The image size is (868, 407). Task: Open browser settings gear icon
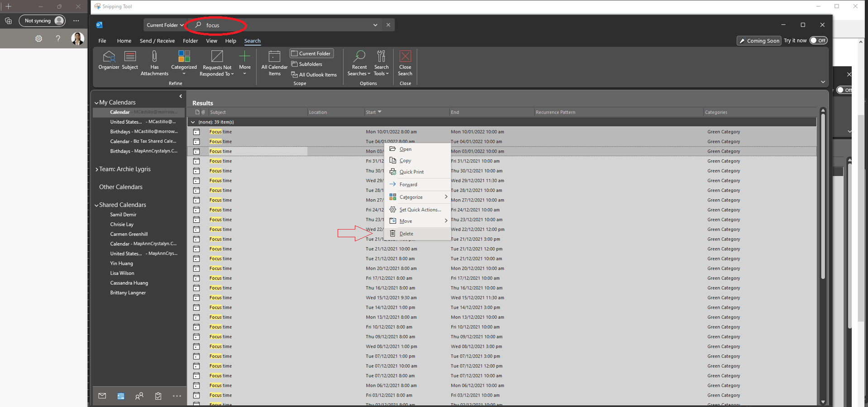pyautogui.click(x=39, y=39)
